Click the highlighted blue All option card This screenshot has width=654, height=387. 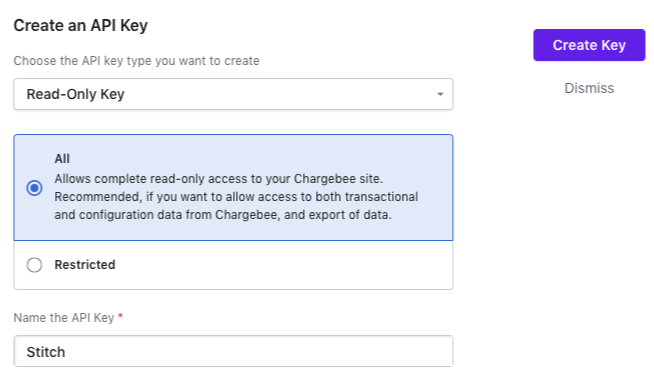pyautogui.click(x=233, y=187)
